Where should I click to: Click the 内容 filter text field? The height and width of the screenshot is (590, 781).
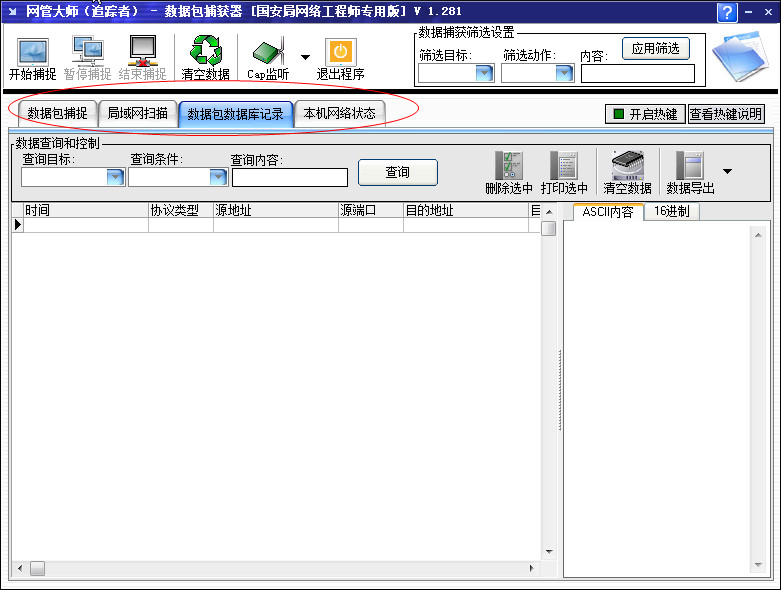(x=638, y=74)
